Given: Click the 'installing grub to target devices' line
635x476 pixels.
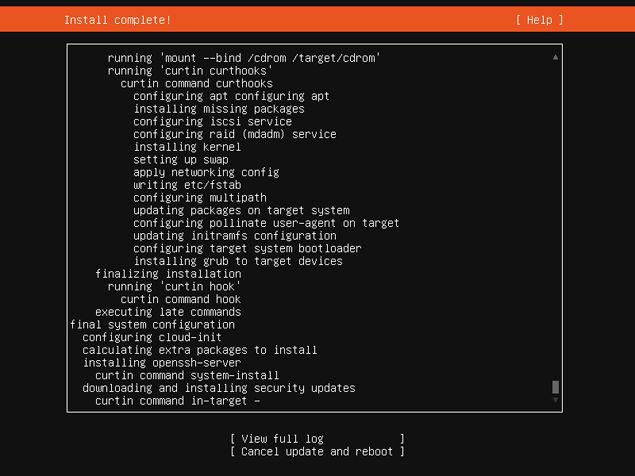Looking at the screenshot, I should point(238,261).
